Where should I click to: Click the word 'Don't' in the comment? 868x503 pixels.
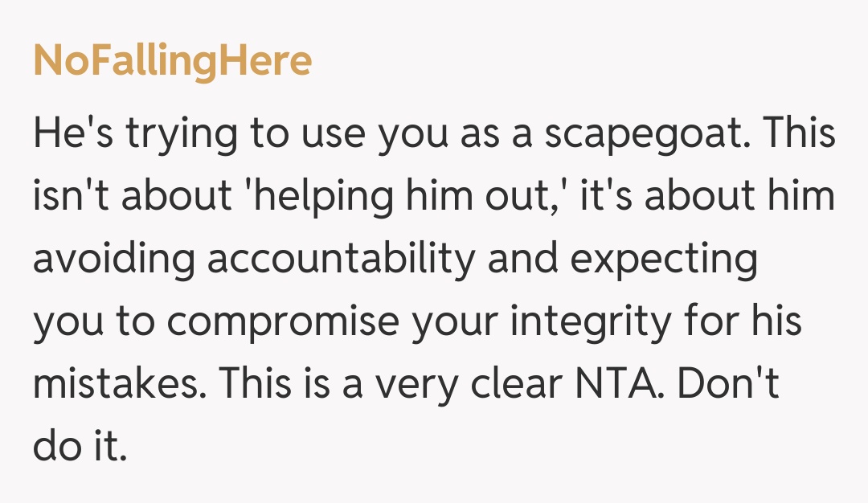[x=730, y=386]
